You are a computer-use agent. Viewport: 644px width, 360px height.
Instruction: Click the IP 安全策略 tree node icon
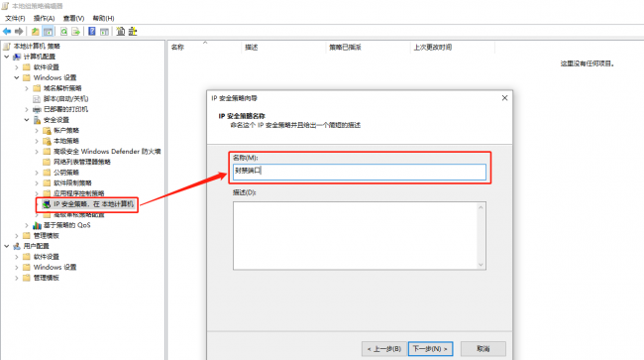[x=47, y=204]
